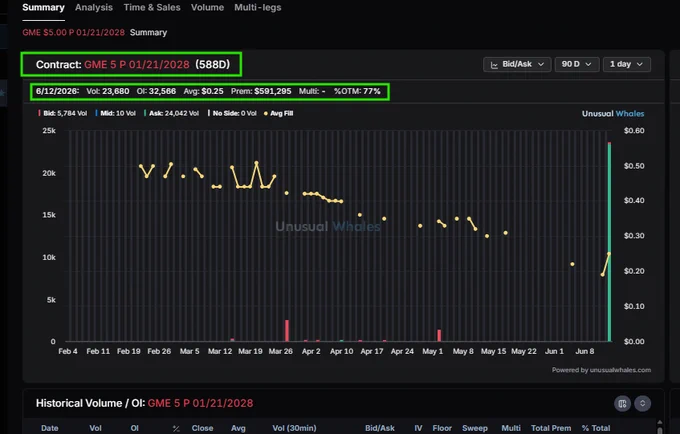Sort by the Vol (30min) column header
This screenshot has width=680, height=434.
point(294,428)
